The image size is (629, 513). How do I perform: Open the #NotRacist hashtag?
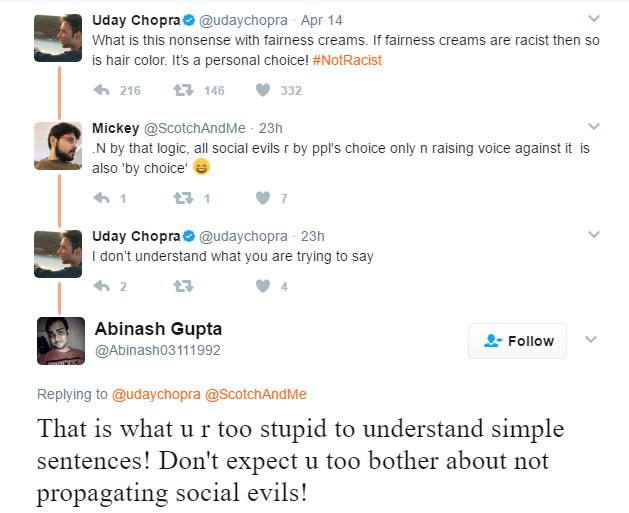[347, 60]
